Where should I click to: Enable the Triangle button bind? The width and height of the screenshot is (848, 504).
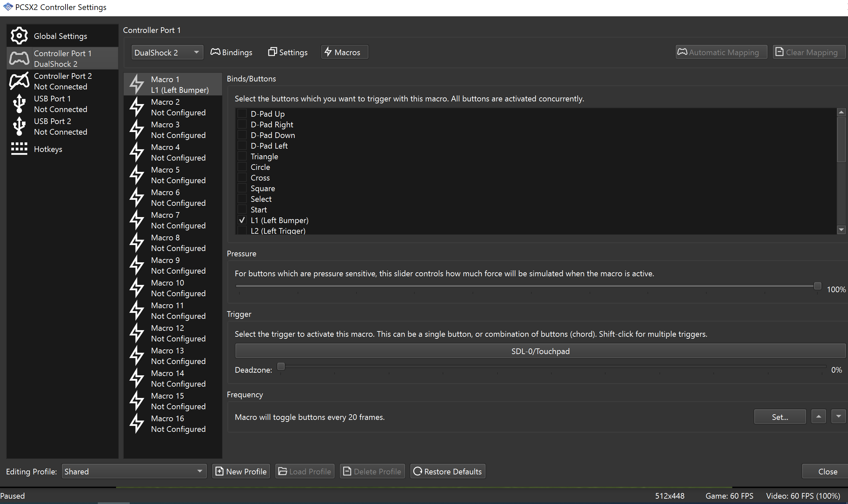[x=242, y=156]
